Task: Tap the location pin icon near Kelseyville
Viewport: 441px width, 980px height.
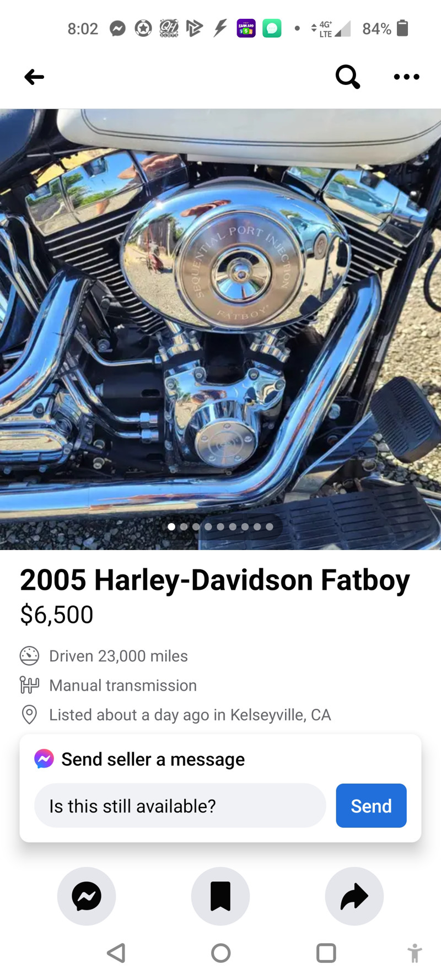Action: [x=29, y=714]
